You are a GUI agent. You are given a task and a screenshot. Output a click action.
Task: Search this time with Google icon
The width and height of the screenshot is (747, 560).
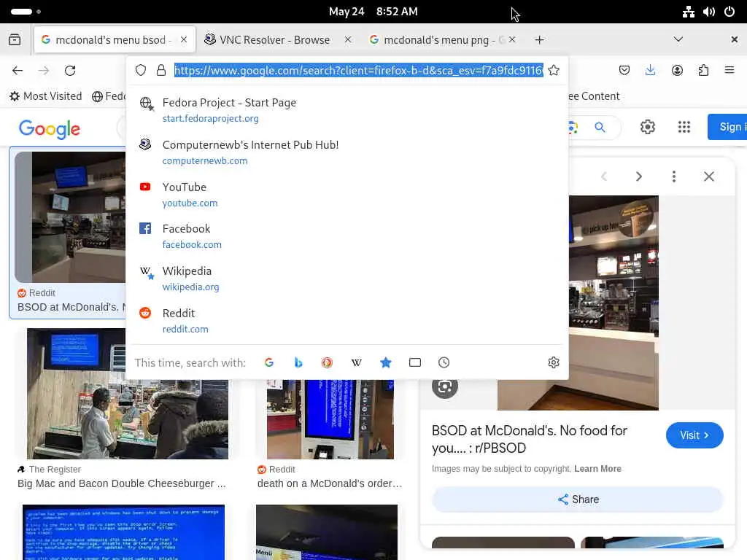pyautogui.click(x=269, y=362)
